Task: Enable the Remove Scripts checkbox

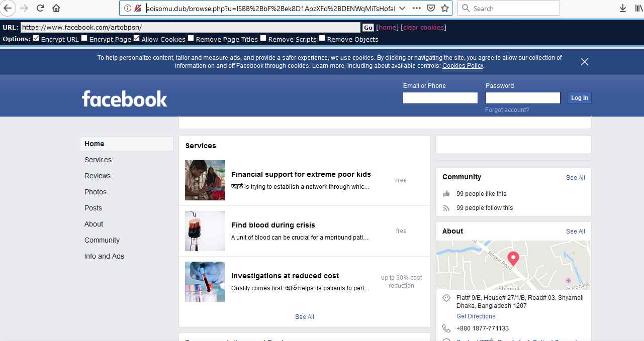Action: tap(263, 38)
